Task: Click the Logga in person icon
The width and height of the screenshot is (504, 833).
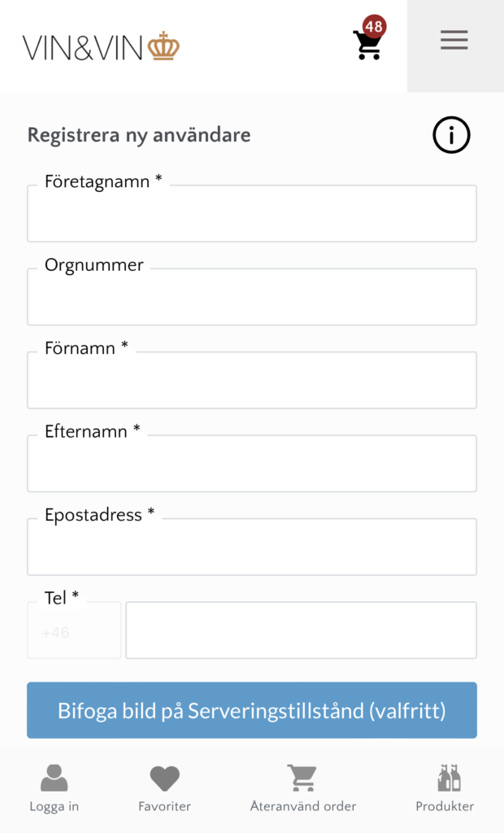Action: point(54,778)
